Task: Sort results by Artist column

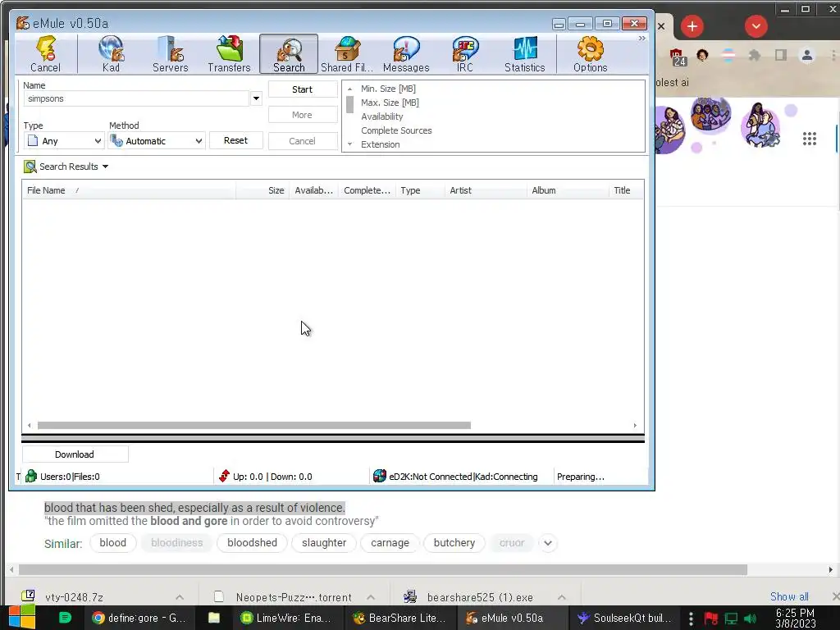Action: pyautogui.click(x=486, y=190)
